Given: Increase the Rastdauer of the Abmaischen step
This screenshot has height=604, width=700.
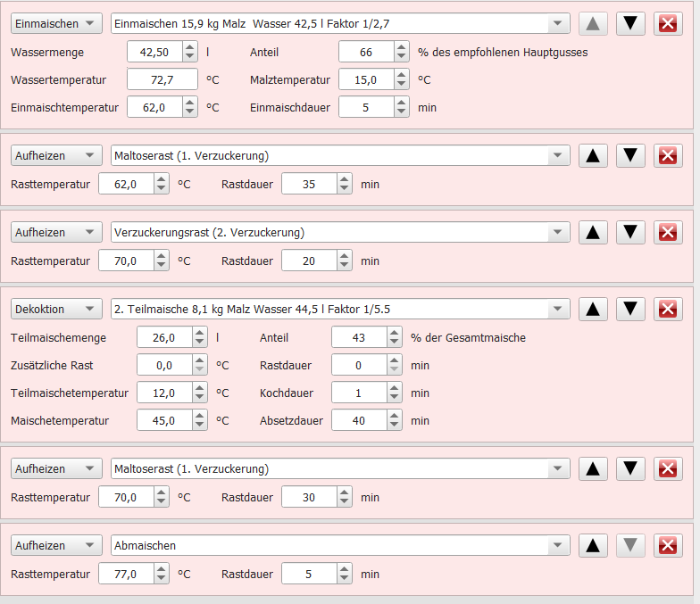Looking at the screenshot, I should pyautogui.click(x=345, y=569).
